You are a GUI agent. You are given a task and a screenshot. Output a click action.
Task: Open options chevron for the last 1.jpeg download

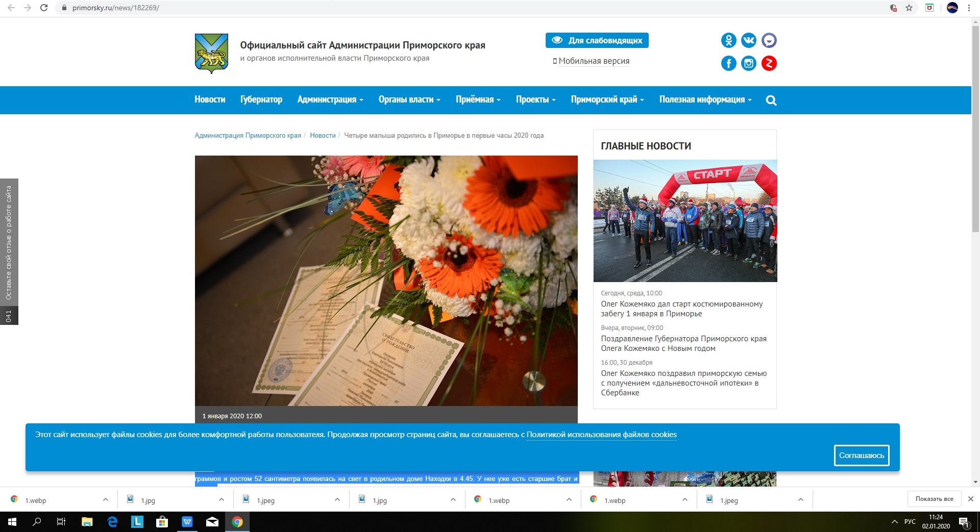pyautogui.click(x=800, y=499)
